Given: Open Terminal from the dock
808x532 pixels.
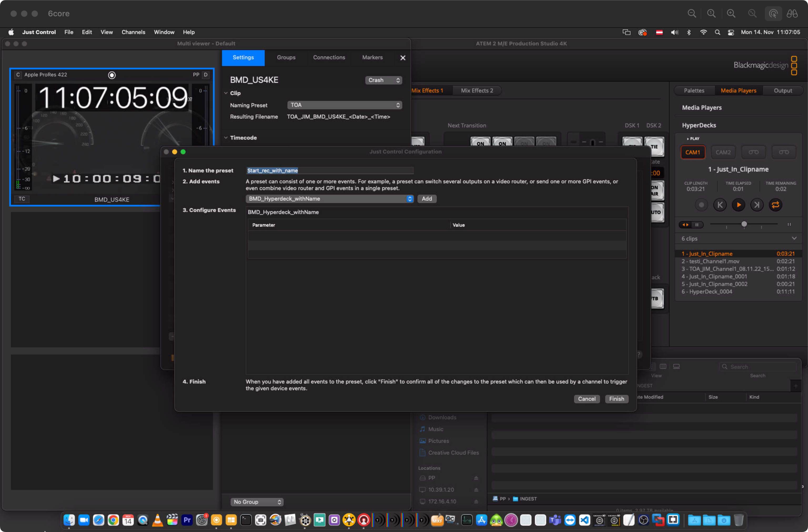Looking at the screenshot, I should coord(246,520).
